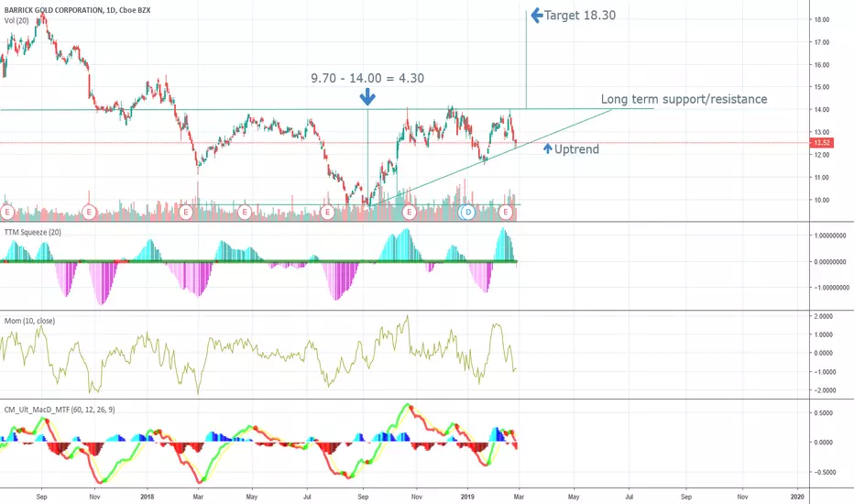Click the red 12.52 current price tag
This screenshot has height=504, width=854.
click(x=821, y=143)
